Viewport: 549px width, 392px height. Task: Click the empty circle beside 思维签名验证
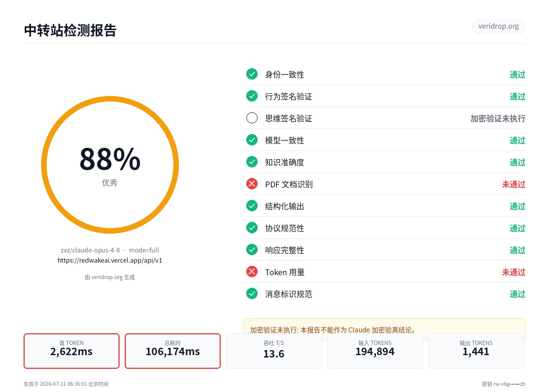pyautogui.click(x=252, y=118)
